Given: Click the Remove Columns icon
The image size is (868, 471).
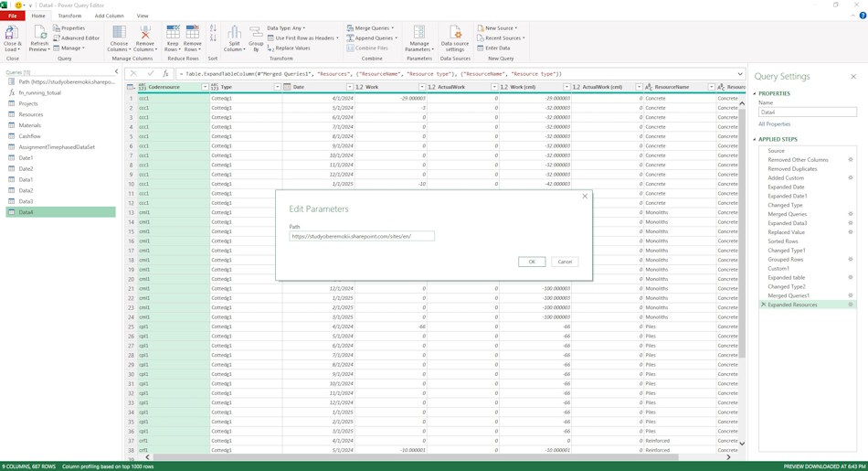Looking at the screenshot, I should (x=145, y=32).
